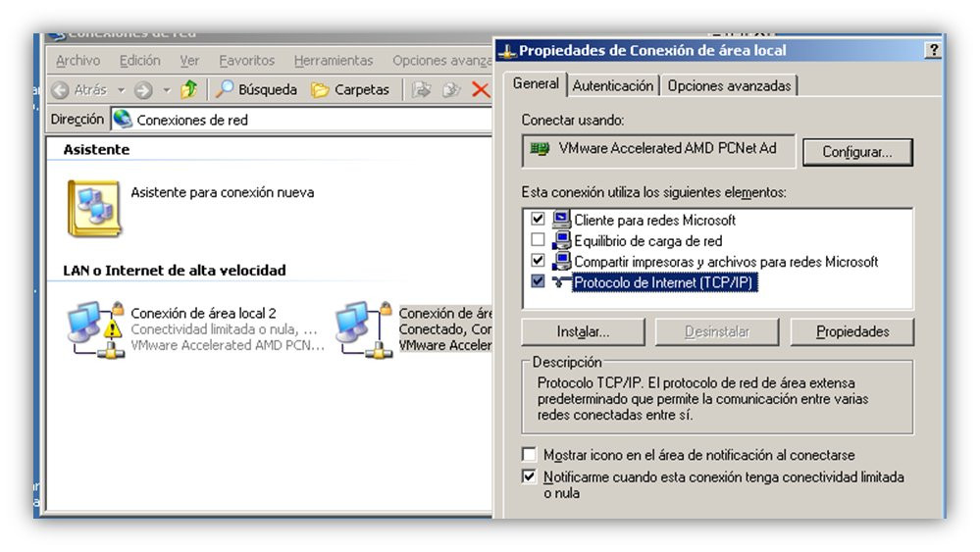
Task: Click the Move To folder icon
Action: (422, 90)
